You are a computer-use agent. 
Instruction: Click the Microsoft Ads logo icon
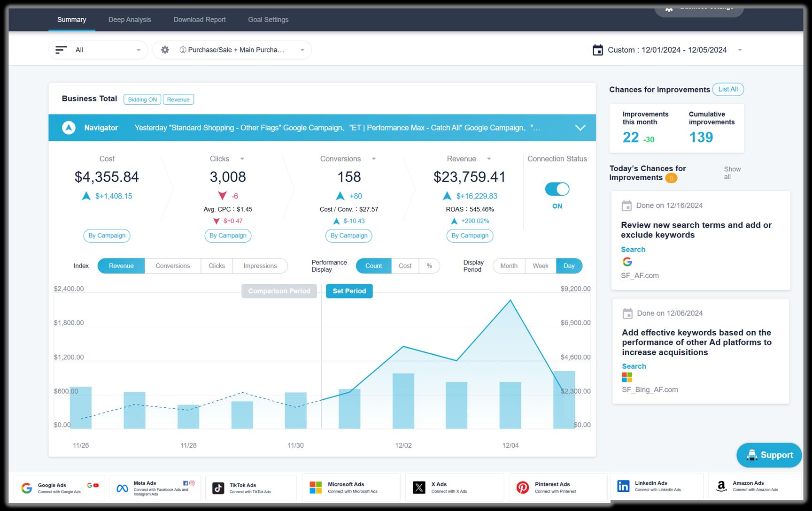pyautogui.click(x=316, y=488)
